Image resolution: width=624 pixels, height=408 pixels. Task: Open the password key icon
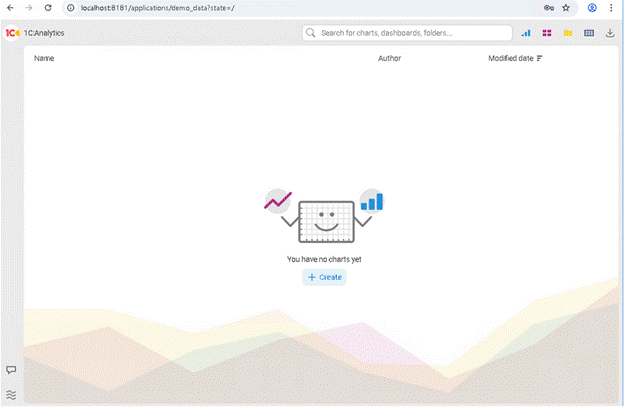pos(549,8)
